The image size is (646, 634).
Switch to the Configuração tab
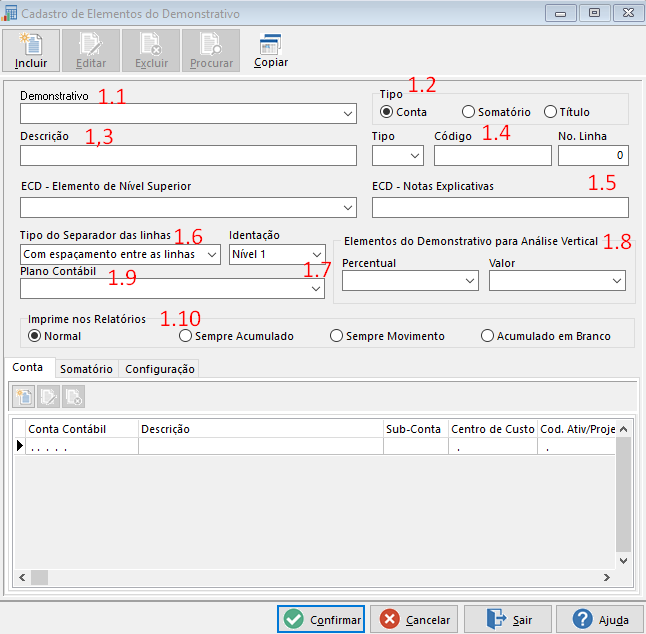click(x=160, y=369)
